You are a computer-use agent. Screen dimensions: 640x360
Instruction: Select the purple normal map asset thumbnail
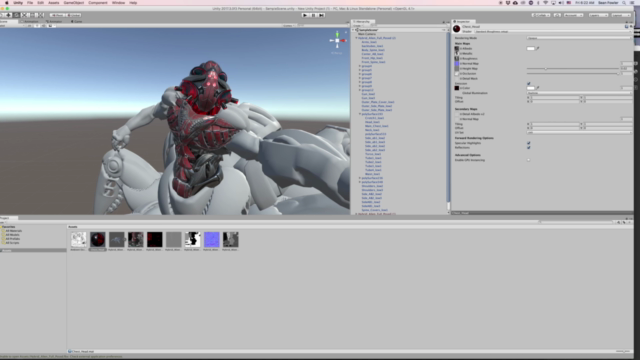(x=211, y=240)
